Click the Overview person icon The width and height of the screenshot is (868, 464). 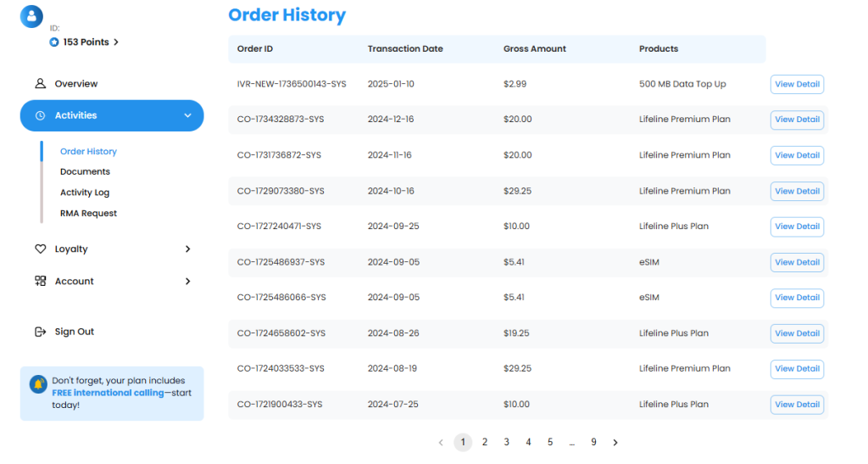pos(41,84)
